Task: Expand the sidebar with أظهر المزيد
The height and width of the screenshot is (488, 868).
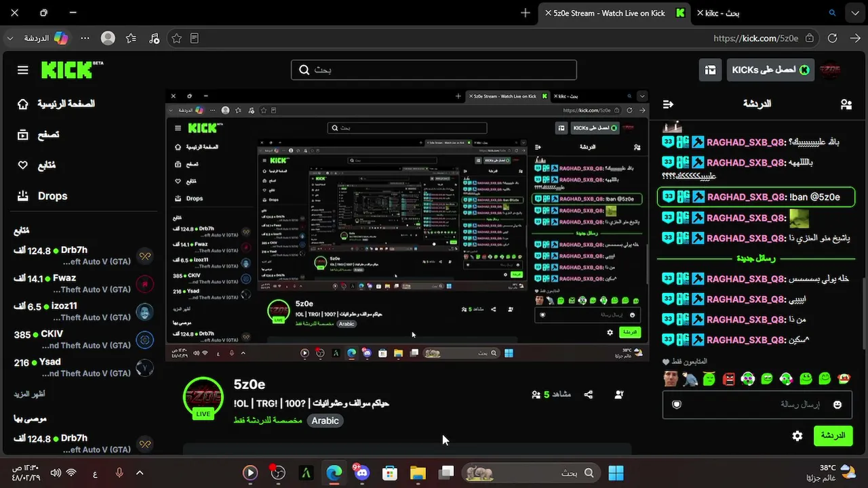Action: [x=29, y=394]
